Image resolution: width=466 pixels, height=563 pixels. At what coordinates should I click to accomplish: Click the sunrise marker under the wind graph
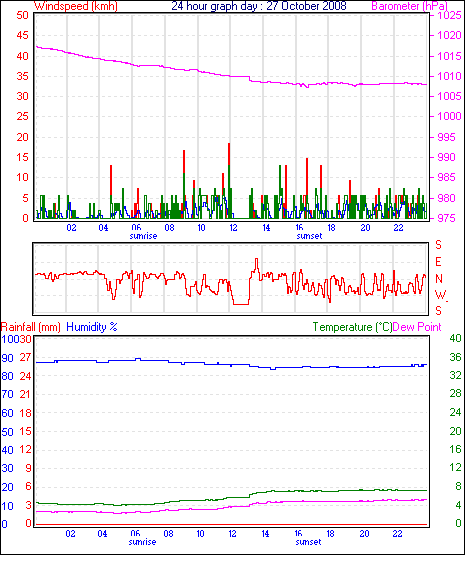(x=143, y=236)
